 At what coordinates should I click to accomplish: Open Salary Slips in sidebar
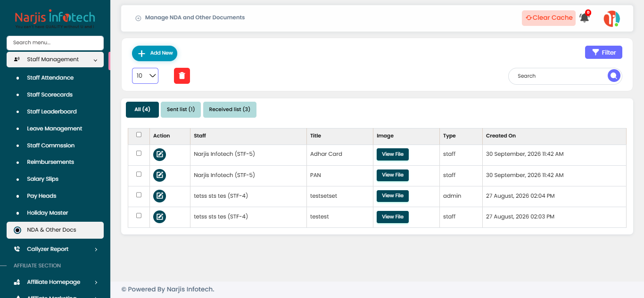(43, 179)
